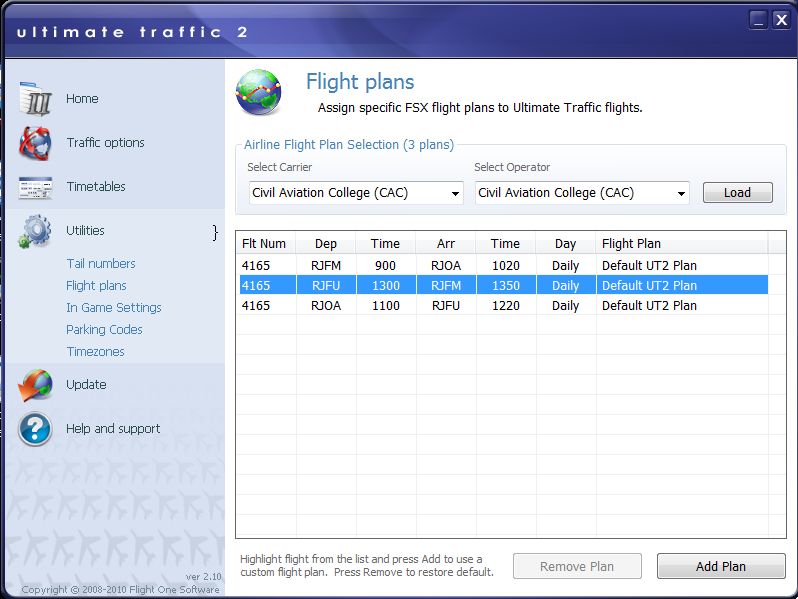This screenshot has width=798, height=599.
Task: Click the Home sidebar icon
Action: [x=35, y=99]
